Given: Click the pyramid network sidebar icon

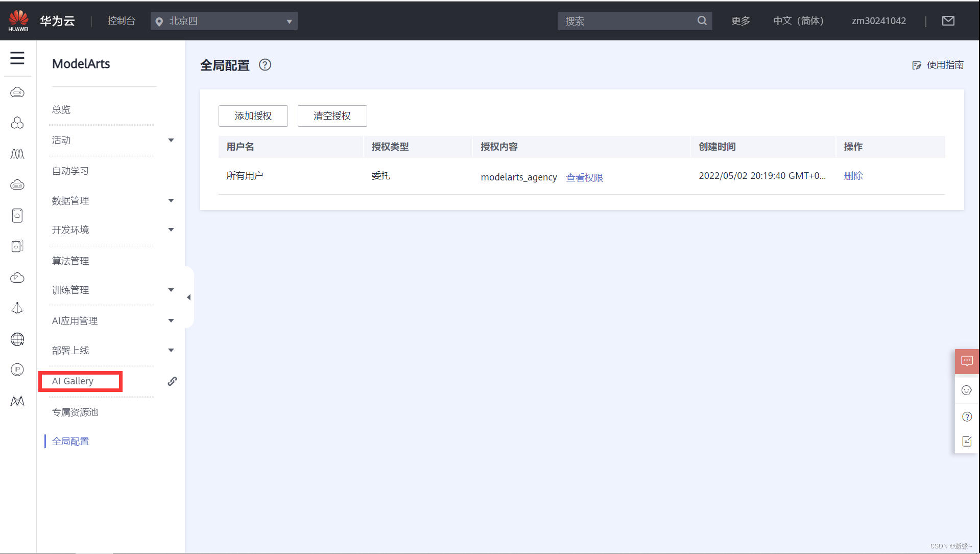Looking at the screenshot, I should coord(17,308).
